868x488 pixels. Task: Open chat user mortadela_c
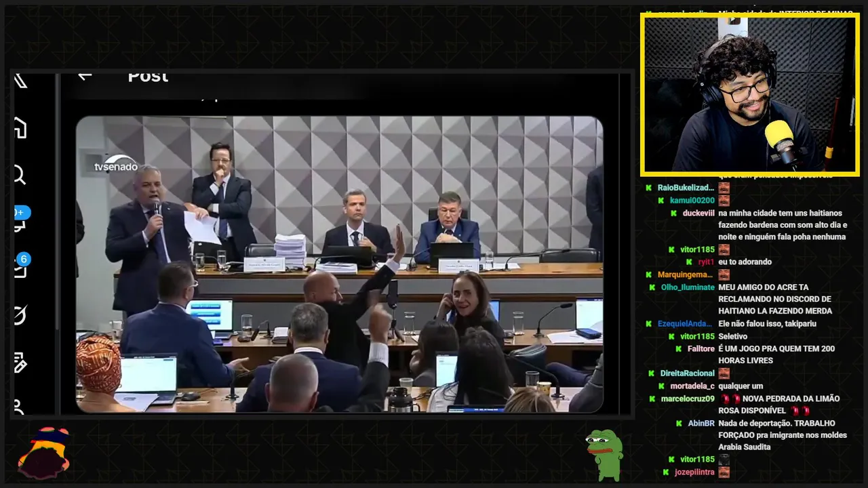tap(692, 386)
